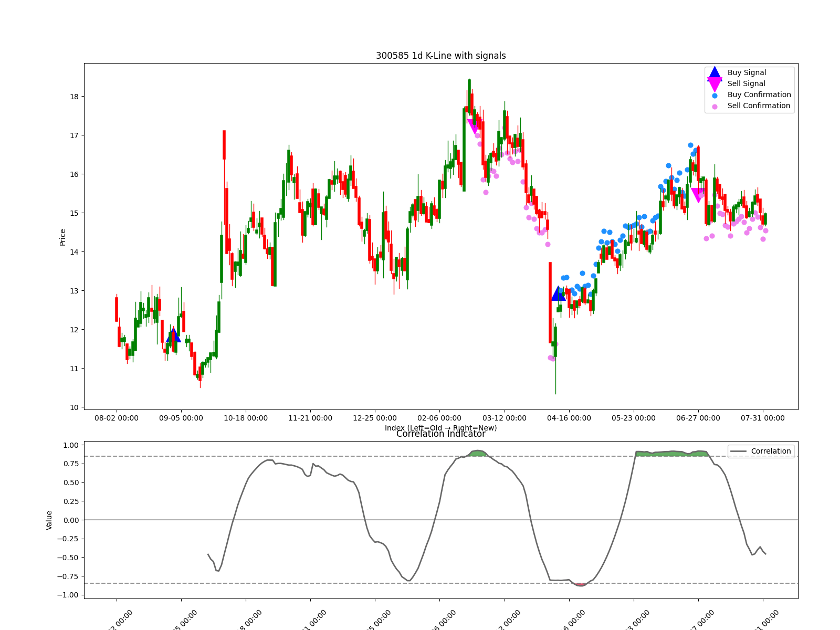Image resolution: width=840 pixels, height=630 pixels.
Task: Click the '09-05 00:00' x-axis tick label
Action: pos(181,418)
